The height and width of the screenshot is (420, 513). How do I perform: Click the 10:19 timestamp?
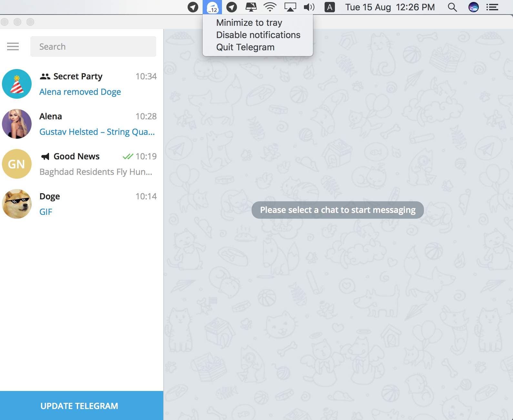(x=146, y=156)
